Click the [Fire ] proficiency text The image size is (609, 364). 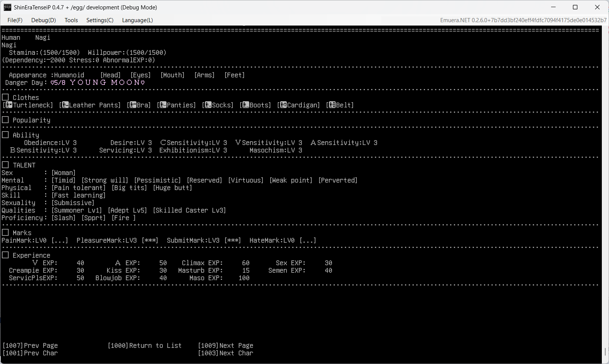pyautogui.click(x=124, y=218)
